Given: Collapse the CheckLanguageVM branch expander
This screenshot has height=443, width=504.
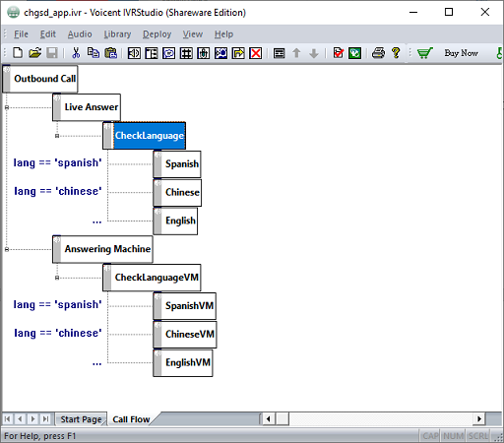Looking at the screenshot, I should pyautogui.click(x=57, y=278).
